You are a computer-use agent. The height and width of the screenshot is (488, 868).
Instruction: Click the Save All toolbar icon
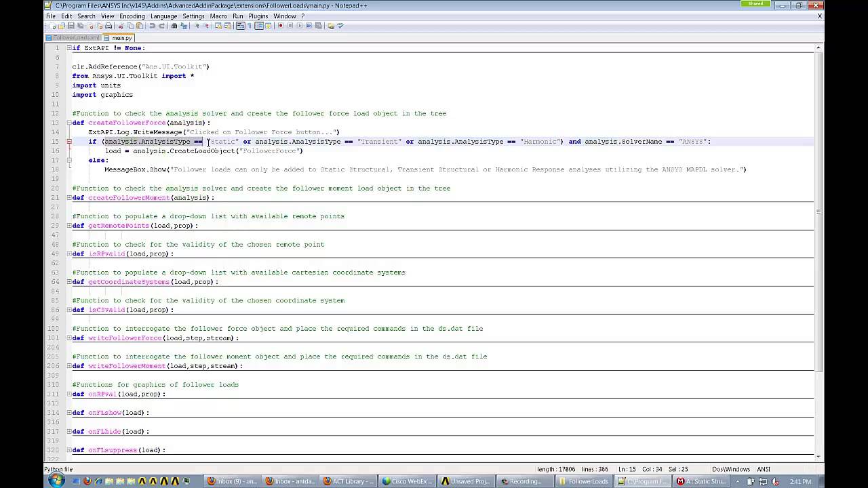[80, 26]
